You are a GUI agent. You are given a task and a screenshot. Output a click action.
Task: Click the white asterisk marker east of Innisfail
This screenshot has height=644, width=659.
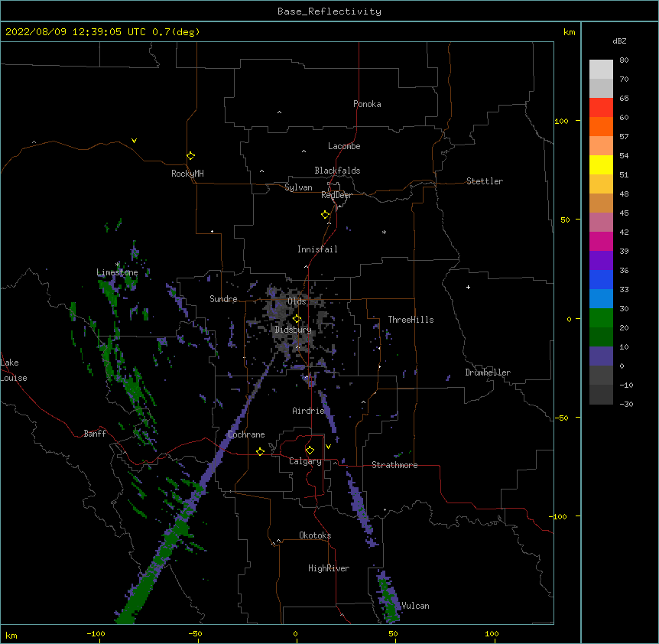coord(384,232)
